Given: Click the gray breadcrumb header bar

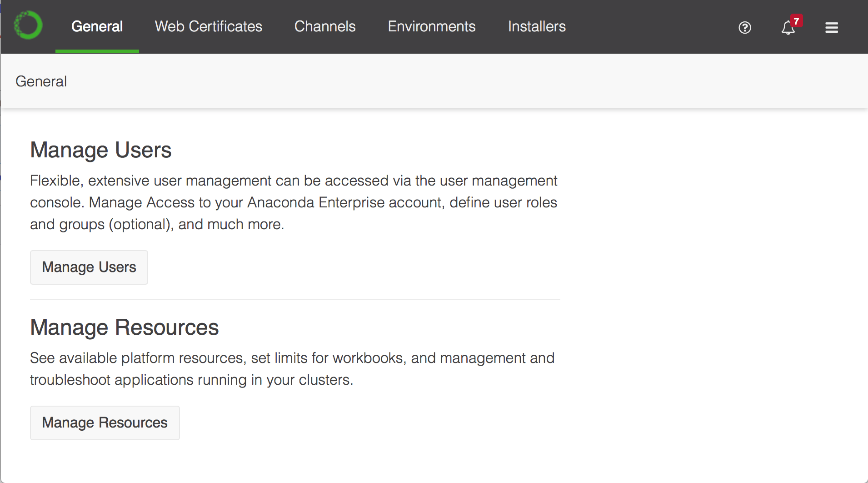Looking at the screenshot, I should 434,81.
